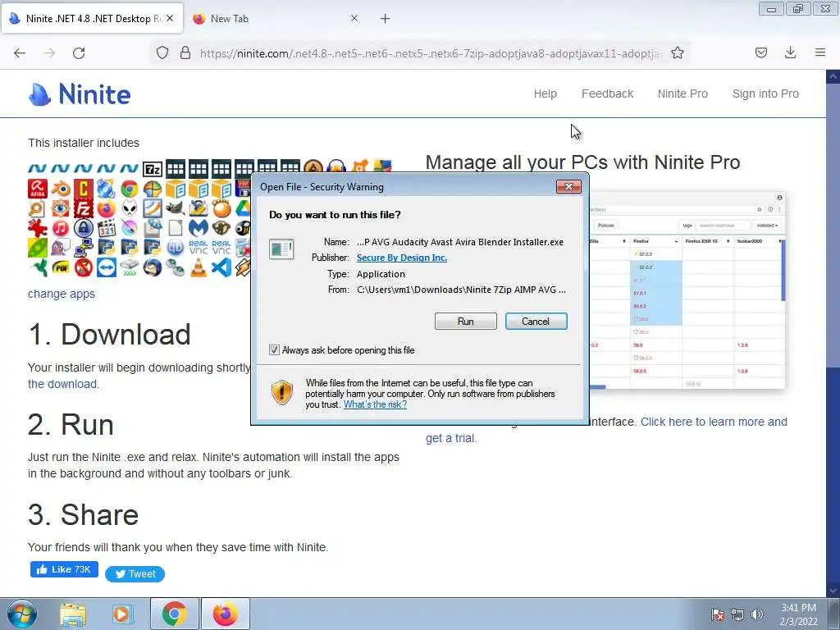Viewport: 840px width, 630px height.
Task: Click the GOM Player orange foot icon
Action: (x=221, y=208)
